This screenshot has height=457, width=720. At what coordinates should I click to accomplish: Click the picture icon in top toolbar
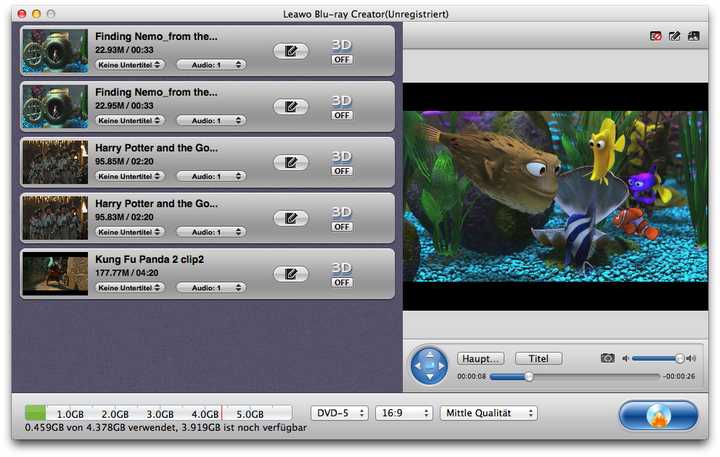coord(693,36)
